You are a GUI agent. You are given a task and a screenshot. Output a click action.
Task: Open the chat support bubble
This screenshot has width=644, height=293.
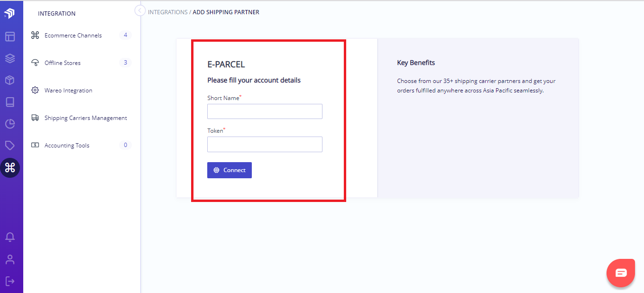(620, 273)
